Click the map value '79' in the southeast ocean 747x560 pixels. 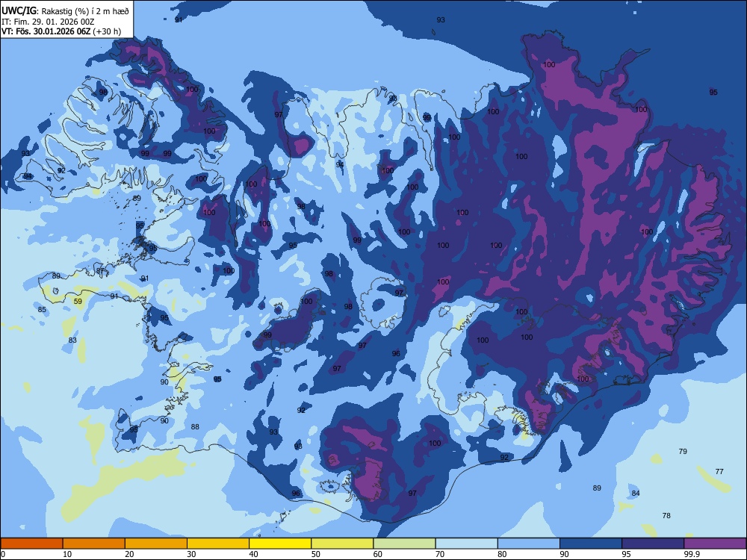tap(683, 451)
